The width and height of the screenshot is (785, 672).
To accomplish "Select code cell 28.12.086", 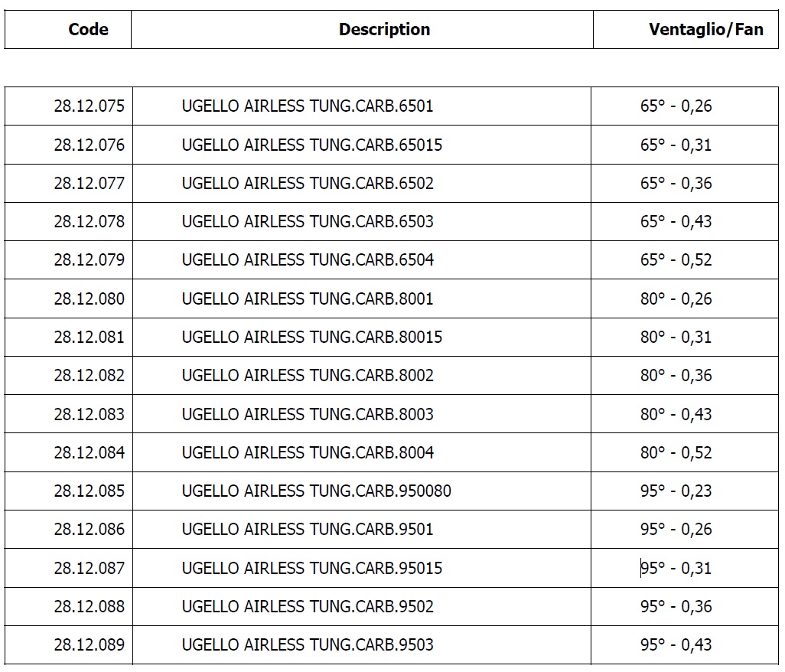I will (x=89, y=530).
